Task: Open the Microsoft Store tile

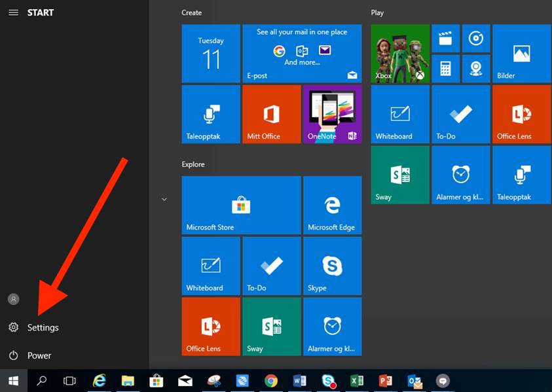Action: coord(241,205)
